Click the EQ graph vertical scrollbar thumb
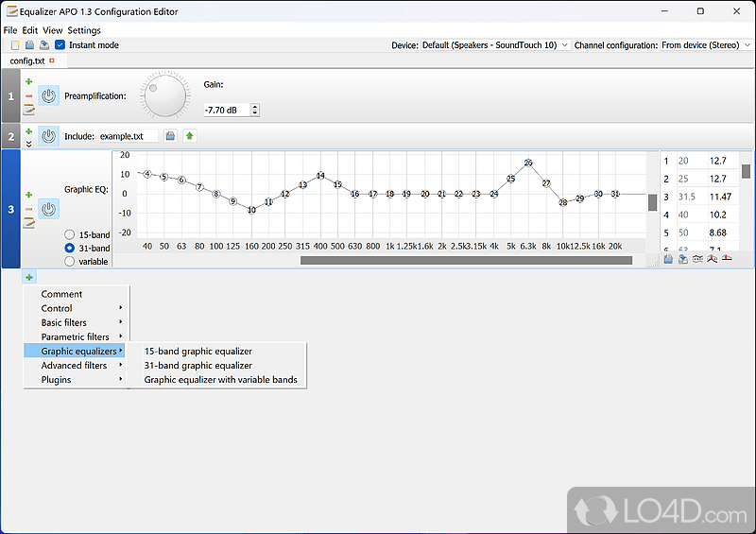Screen dimensions: 756x534 [652, 202]
